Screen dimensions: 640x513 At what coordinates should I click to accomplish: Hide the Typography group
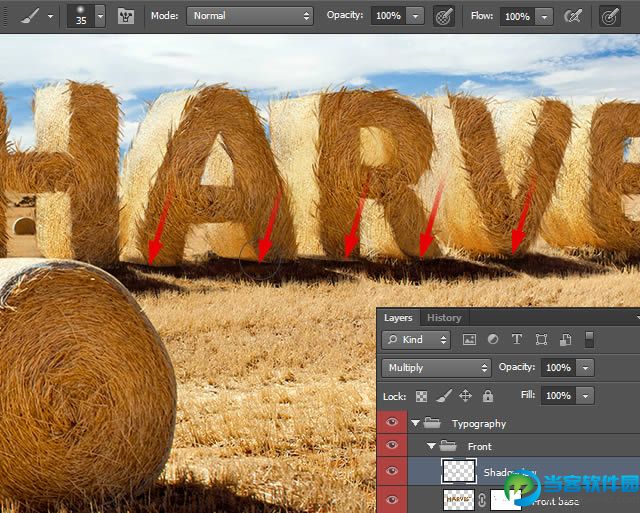coord(392,424)
